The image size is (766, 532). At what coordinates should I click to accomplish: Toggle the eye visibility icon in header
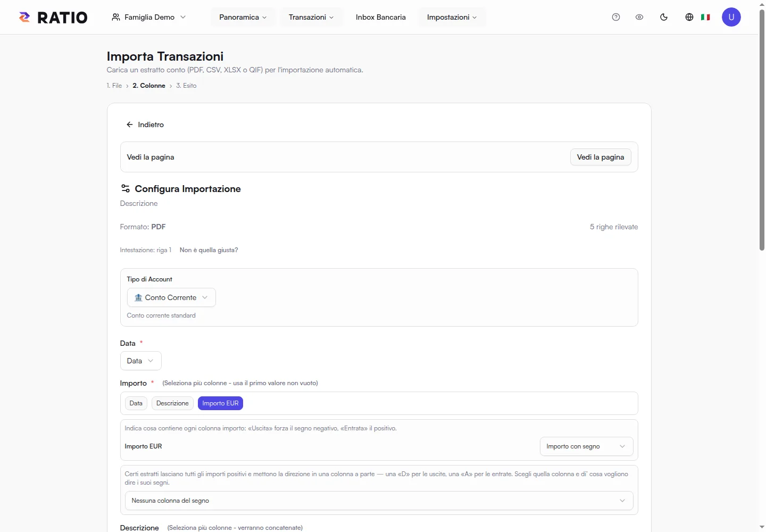click(639, 17)
